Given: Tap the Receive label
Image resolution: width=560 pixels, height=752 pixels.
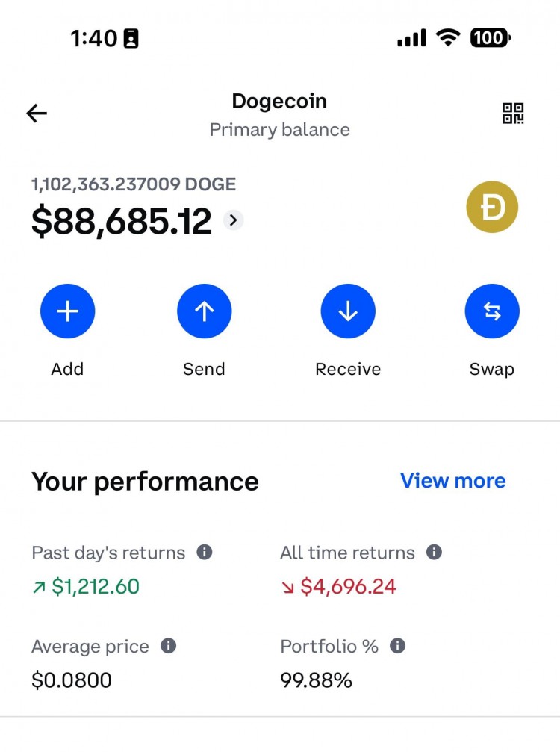Looking at the screenshot, I should point(348,369).
